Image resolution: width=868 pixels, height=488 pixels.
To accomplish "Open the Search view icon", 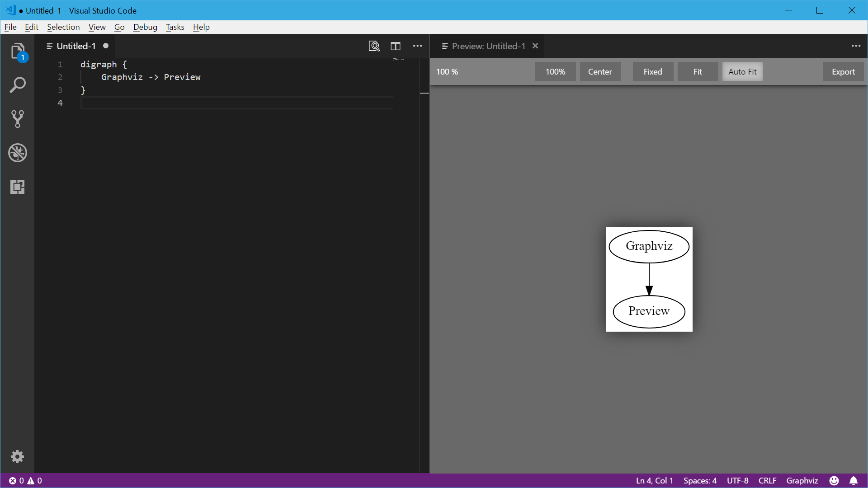I will pyautogui.click(x=18, y=85).
